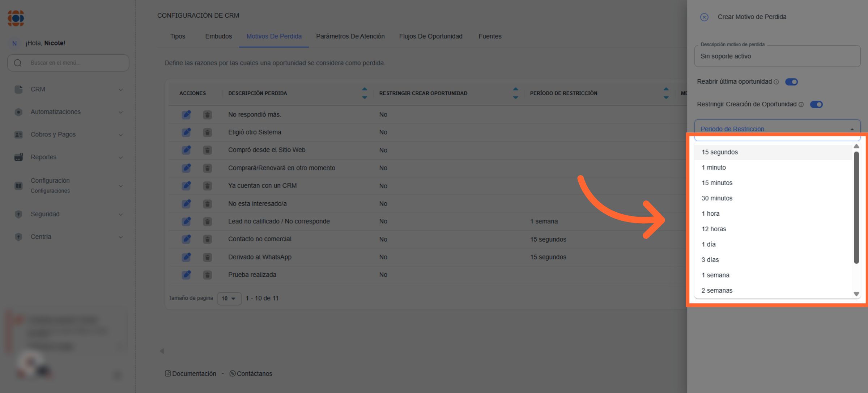Close the Crear Motivo de Perdida panel
This screenshot has width=868, height=393.
tap(704, 17)
